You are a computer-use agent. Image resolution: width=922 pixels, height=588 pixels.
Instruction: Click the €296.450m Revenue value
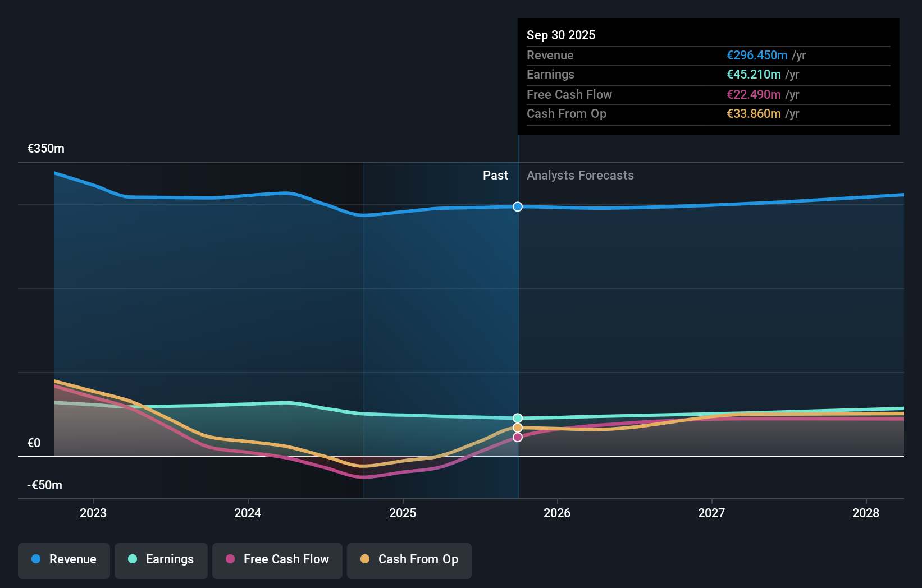[756, 55]
